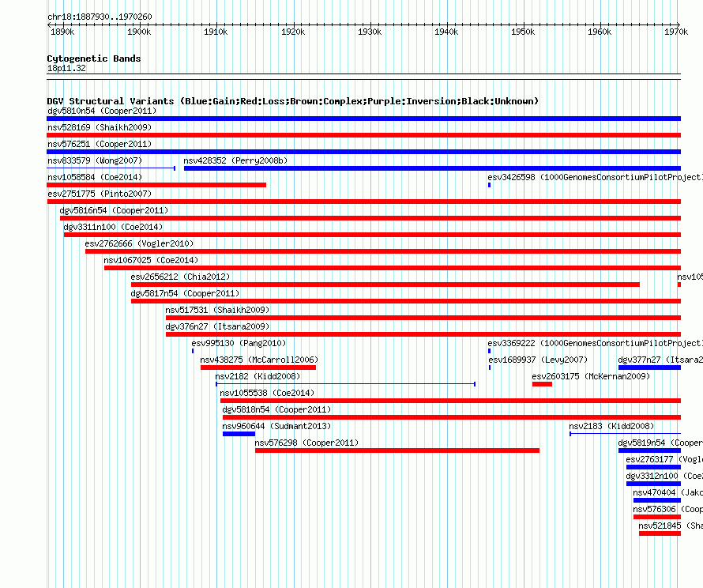Select the nsv1067025 (Coe2014) label
This screenshot has height=588, width=703.
[x=151, y=260]
